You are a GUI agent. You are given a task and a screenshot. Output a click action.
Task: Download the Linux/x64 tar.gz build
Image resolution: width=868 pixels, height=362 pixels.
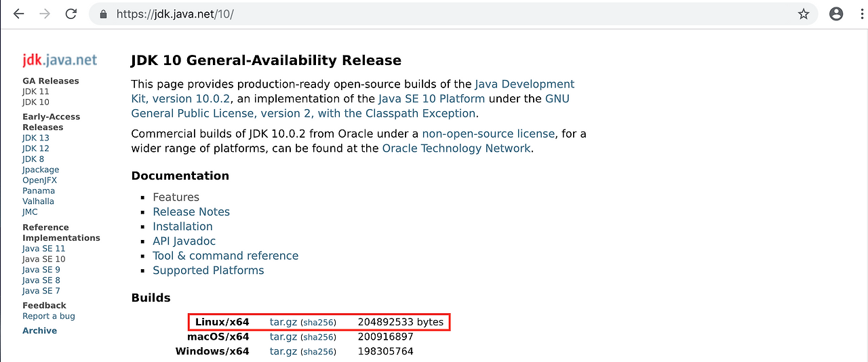point(283,322)
